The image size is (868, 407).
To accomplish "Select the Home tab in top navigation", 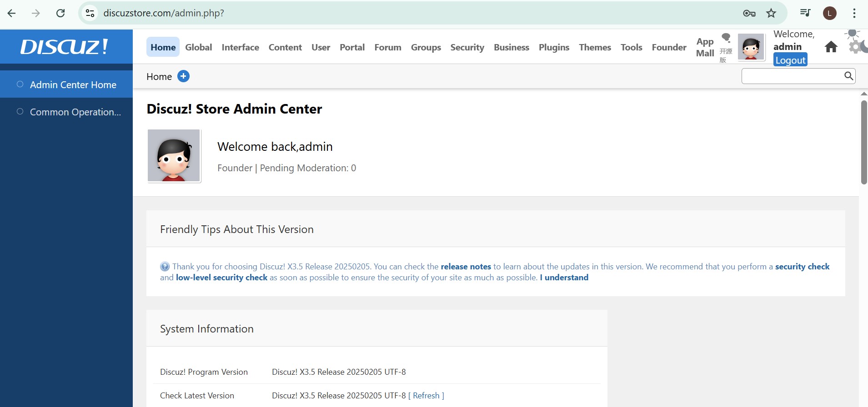I will [x=163, y=47].
